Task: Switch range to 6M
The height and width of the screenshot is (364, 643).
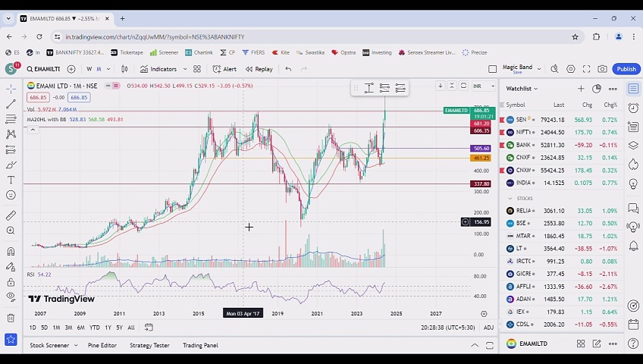Action: click(x=81, y=328)
